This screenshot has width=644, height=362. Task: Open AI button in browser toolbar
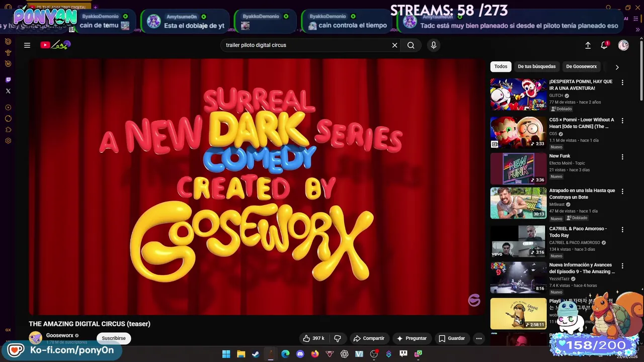pyautogui.click(x=626, y=19)
